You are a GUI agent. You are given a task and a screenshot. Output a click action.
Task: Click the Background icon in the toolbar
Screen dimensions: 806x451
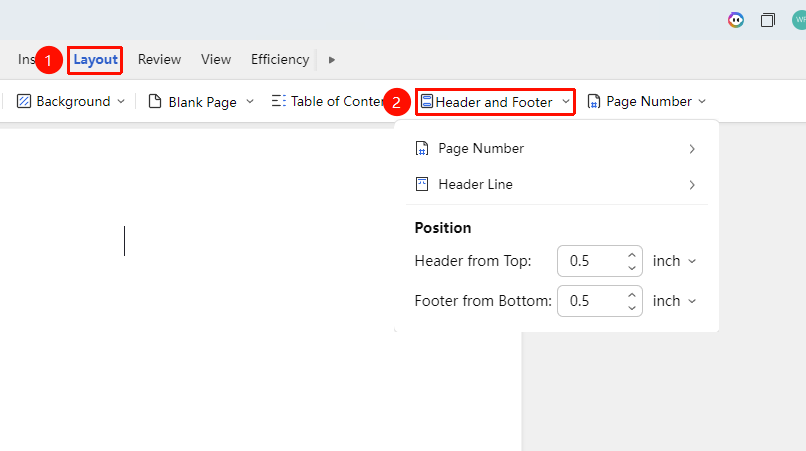click(x=24, y=101)
